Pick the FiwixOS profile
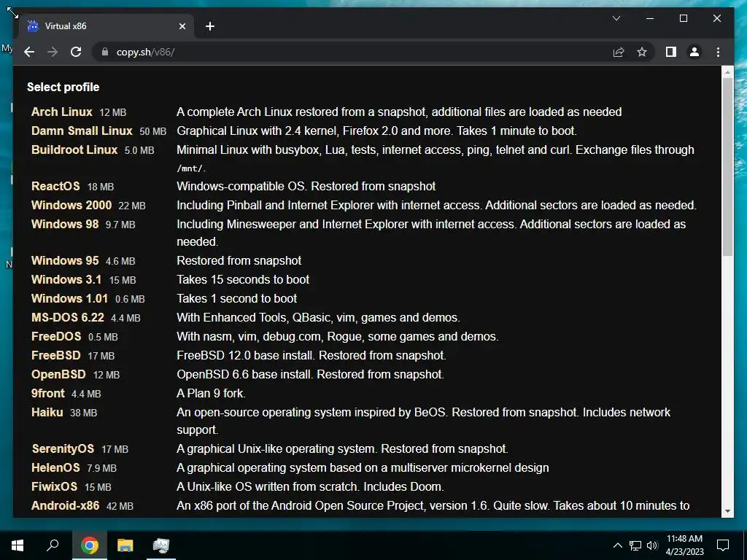 coord(54,487)
